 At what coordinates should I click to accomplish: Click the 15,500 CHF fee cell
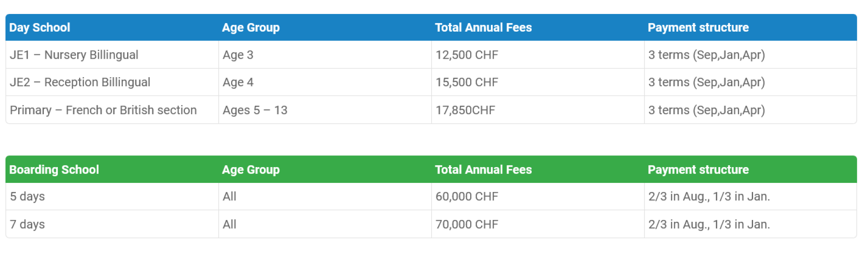pos(467,83)
